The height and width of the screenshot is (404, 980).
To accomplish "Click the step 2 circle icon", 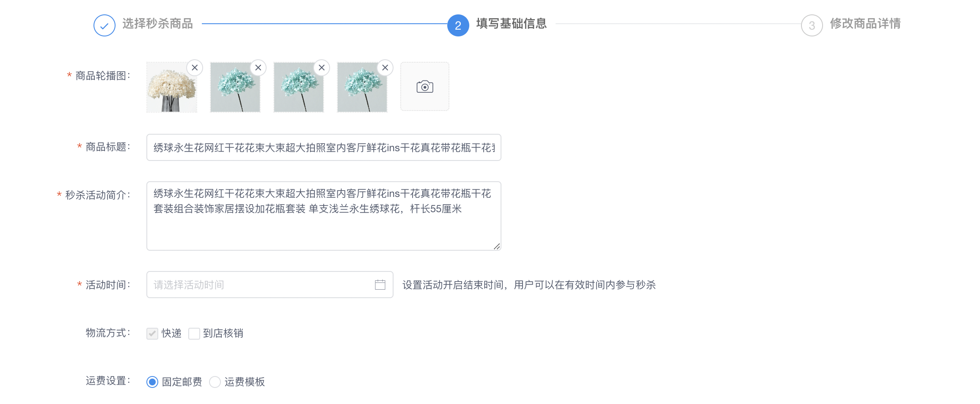I will [x=458, y=25].
